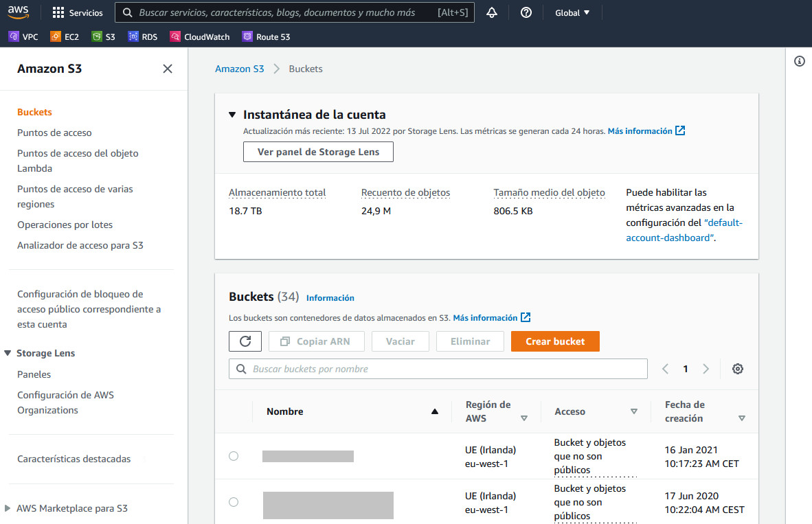Image resolution: width=812 pixels, height=524 pixels.
Task: Open the notifications bell
Action: coord(491,12)
